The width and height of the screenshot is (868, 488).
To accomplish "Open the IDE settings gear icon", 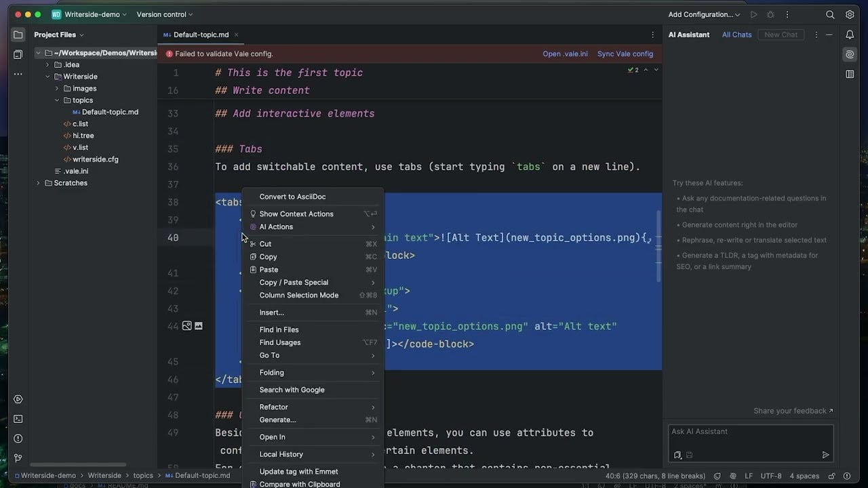I will tap(850, 14).
